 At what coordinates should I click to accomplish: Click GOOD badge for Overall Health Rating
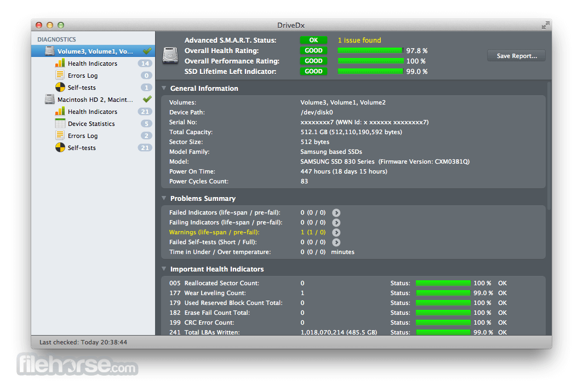point(313,50)
